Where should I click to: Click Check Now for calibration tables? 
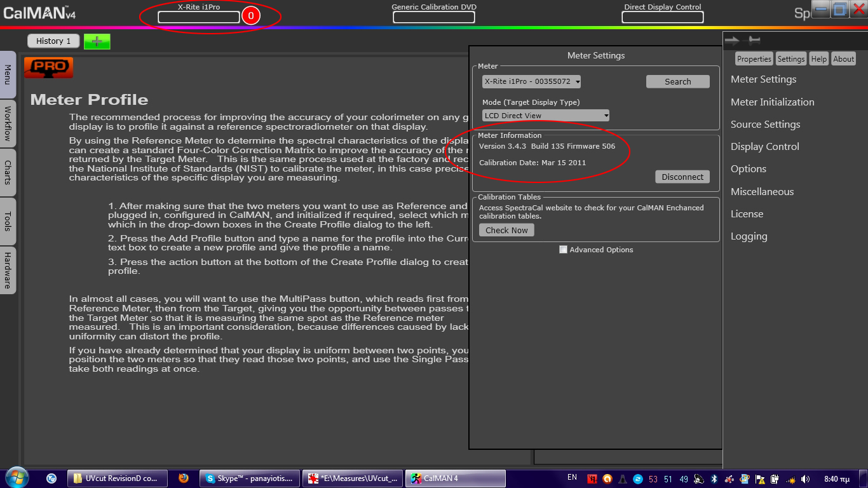(506, 230)
